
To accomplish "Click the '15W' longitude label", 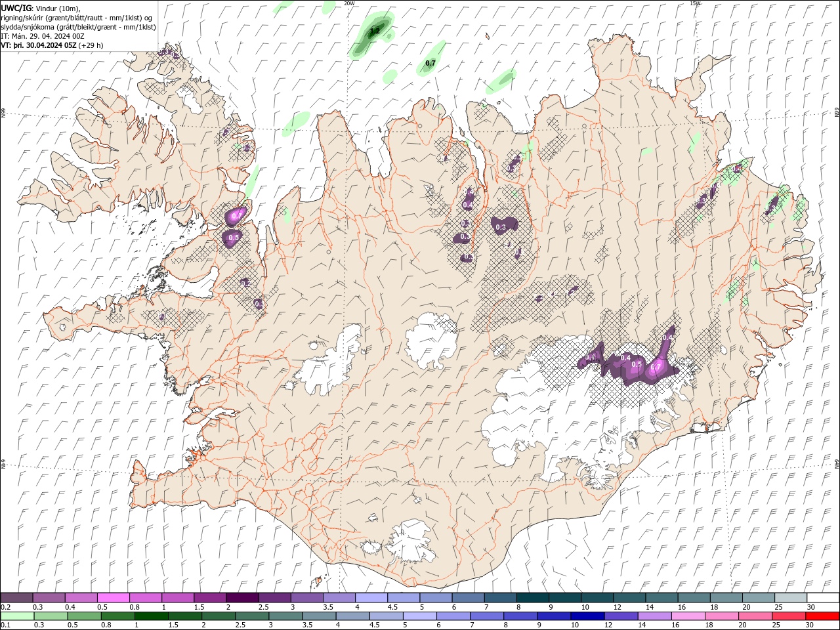I will 696,3.
